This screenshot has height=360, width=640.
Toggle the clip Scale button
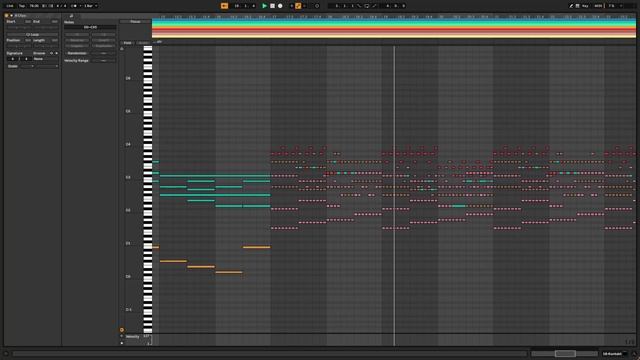click(x=13, y=66)
